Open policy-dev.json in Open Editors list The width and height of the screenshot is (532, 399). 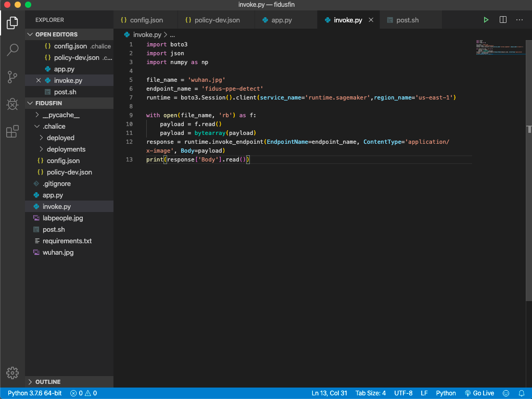coord(69,58)
